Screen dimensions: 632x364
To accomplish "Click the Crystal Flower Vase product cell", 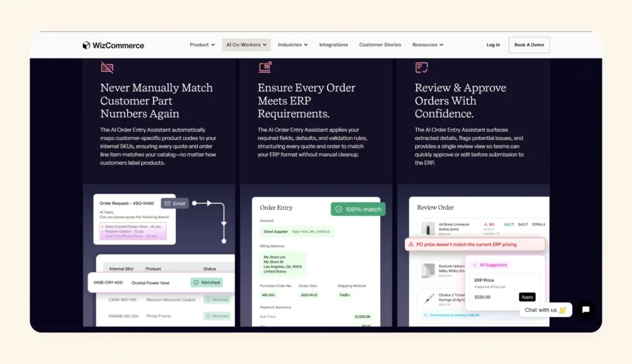I will click(151, 283).
